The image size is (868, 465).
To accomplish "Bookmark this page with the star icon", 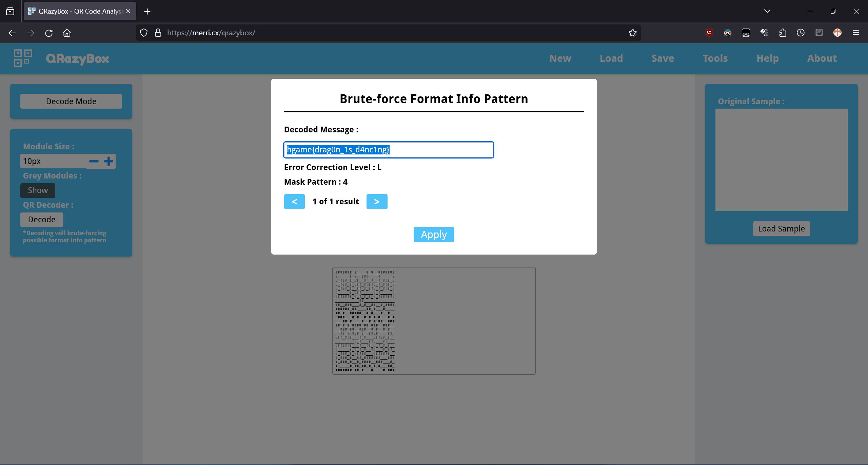I will [632, 33].
